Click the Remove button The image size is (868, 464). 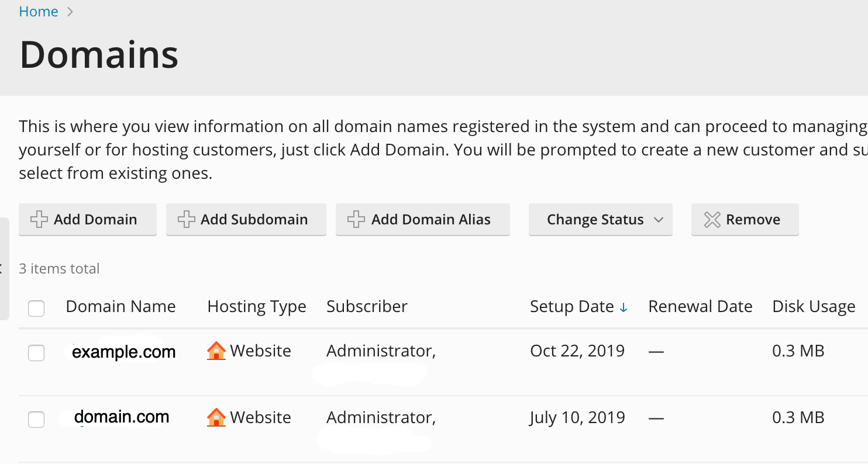(x=745, y=219)
